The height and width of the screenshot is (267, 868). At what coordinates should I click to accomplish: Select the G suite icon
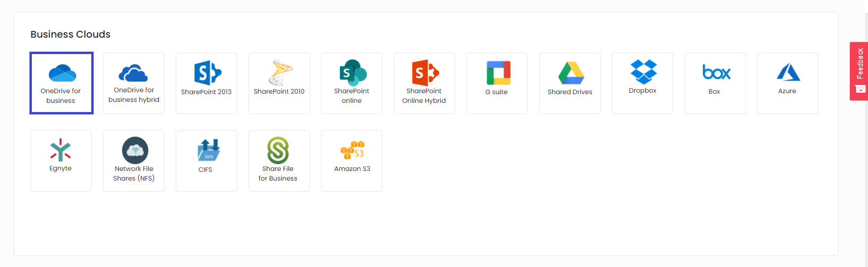[x=499, y=73]
